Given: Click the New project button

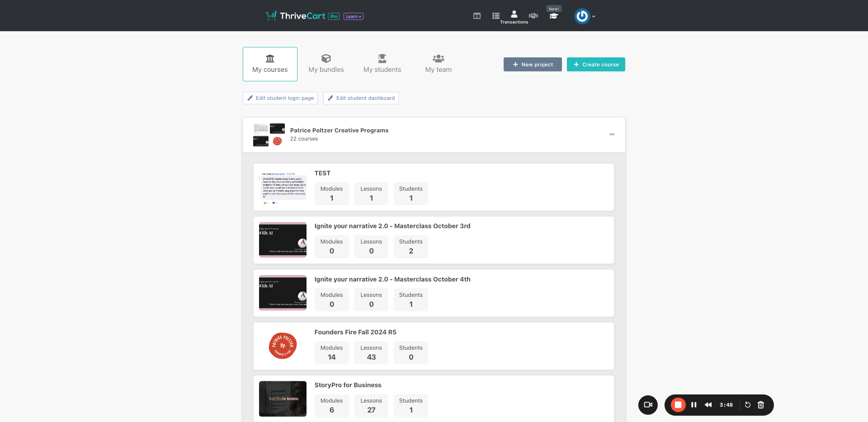Looking at the screenshot, I should pyautogui.click(x=533, y=64).
